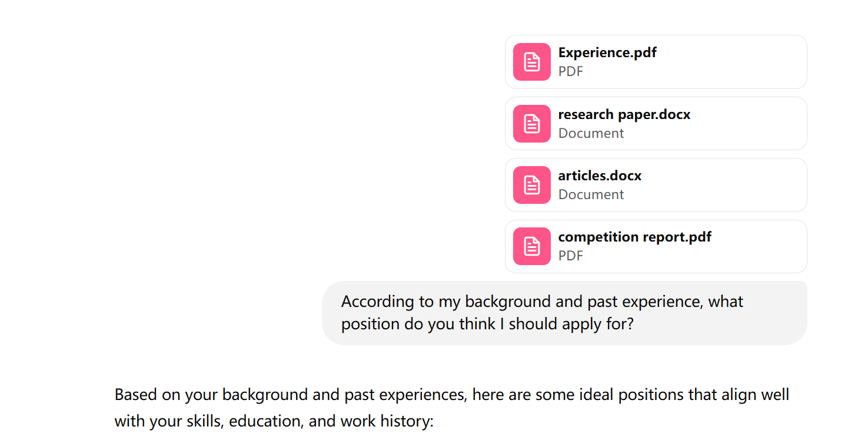Click the Document label under articles.docx
Image resolution: width=868 pixels, height=443 pixels.
click(591, 194)
